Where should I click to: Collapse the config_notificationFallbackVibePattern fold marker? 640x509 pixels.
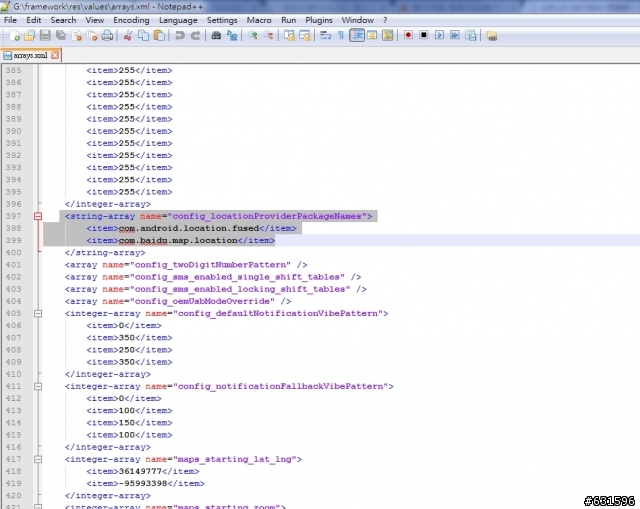38,386
